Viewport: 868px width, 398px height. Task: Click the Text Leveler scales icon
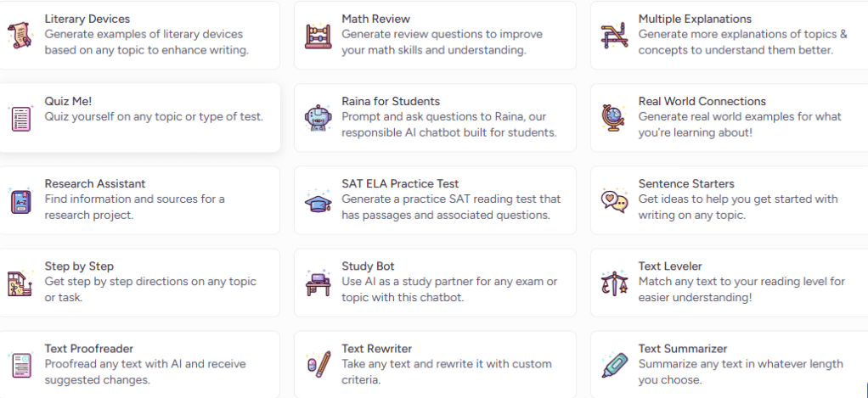pyautogui.click(x=613, y=283)
